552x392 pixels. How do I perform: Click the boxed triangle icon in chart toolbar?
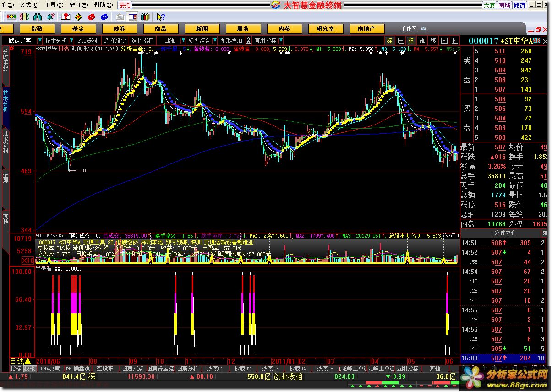[444, 40]
